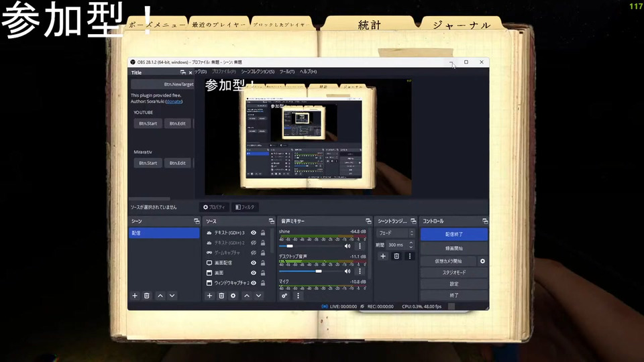Pop out the 音声ミキサー dock
Screen dimensions: 644x362
(x=368, y=221)
